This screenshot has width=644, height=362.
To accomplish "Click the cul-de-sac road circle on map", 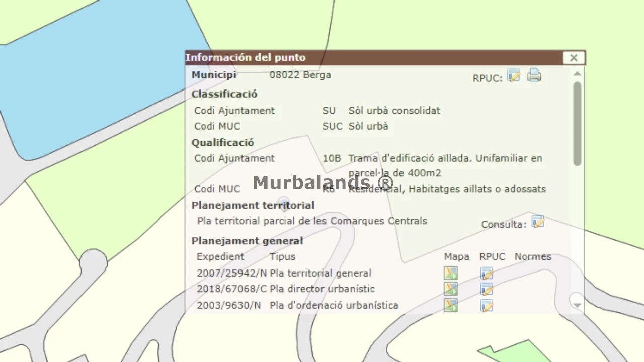I will tap(93, 262).
